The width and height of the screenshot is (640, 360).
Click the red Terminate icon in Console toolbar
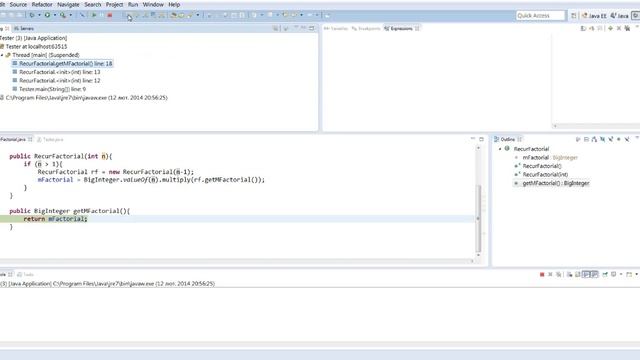pos(542,275)
